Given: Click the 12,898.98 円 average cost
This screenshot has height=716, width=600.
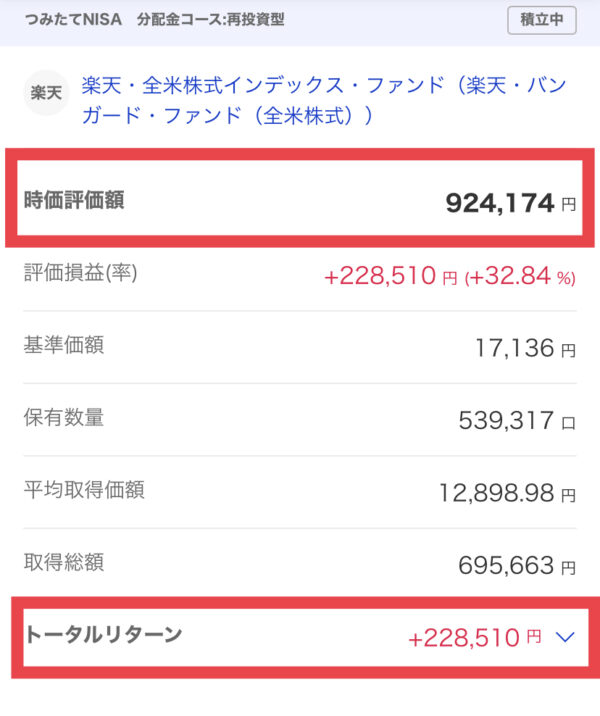Looking at the screenshot, I should tap(507, 493).
